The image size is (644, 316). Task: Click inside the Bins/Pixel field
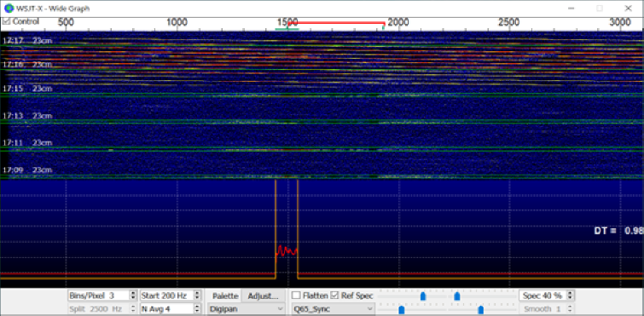[99, 296]
